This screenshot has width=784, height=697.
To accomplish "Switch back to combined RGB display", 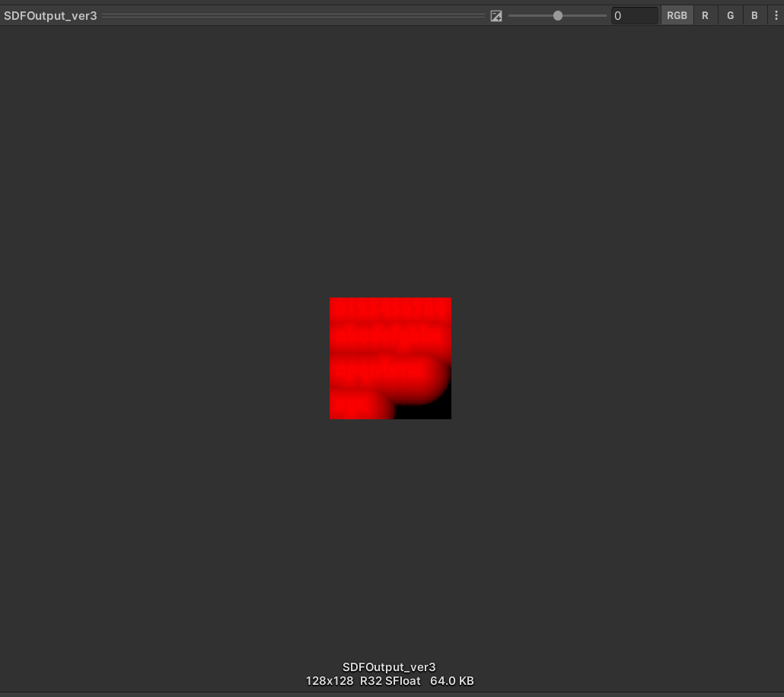I will click(677, 15).
